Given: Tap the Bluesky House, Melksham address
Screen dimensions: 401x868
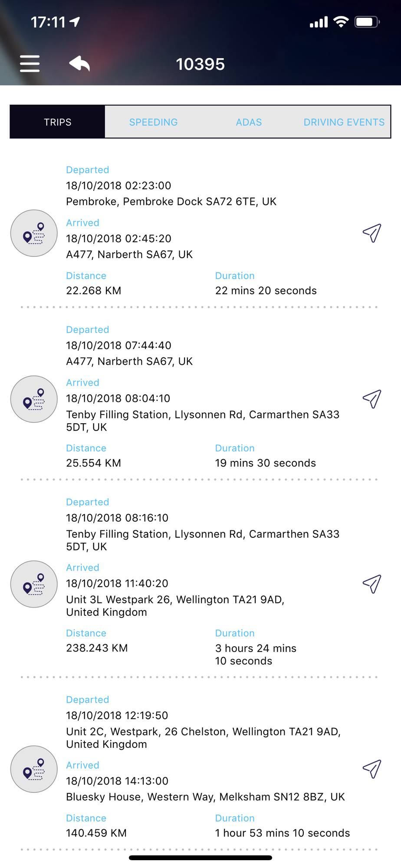Looking at the screenshot, I should point(205,797).
